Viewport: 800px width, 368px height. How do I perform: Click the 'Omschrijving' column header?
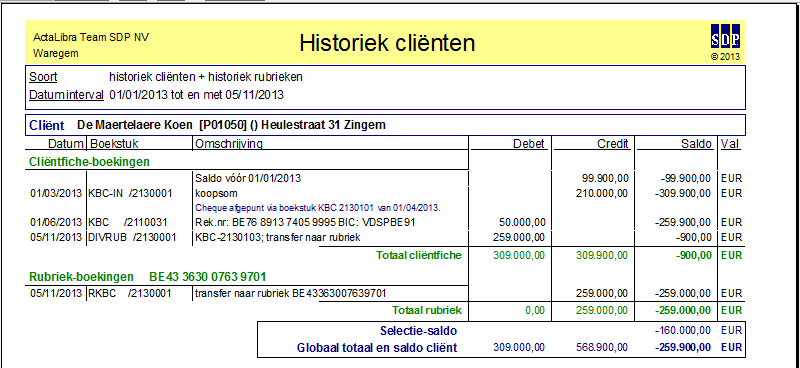click(229, 144)
